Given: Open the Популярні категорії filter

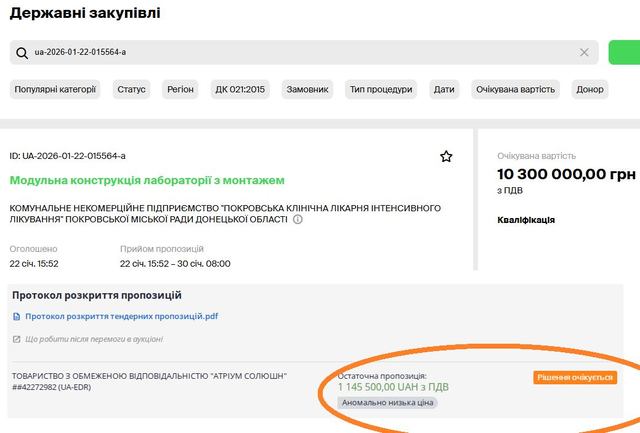Looking at the screenshot, I should (55, 89).
